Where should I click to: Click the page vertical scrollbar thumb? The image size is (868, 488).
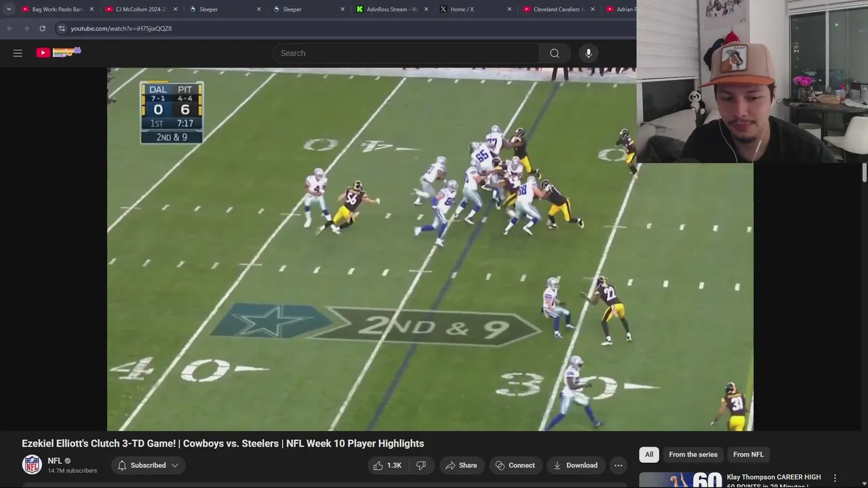tap(864, 172)
